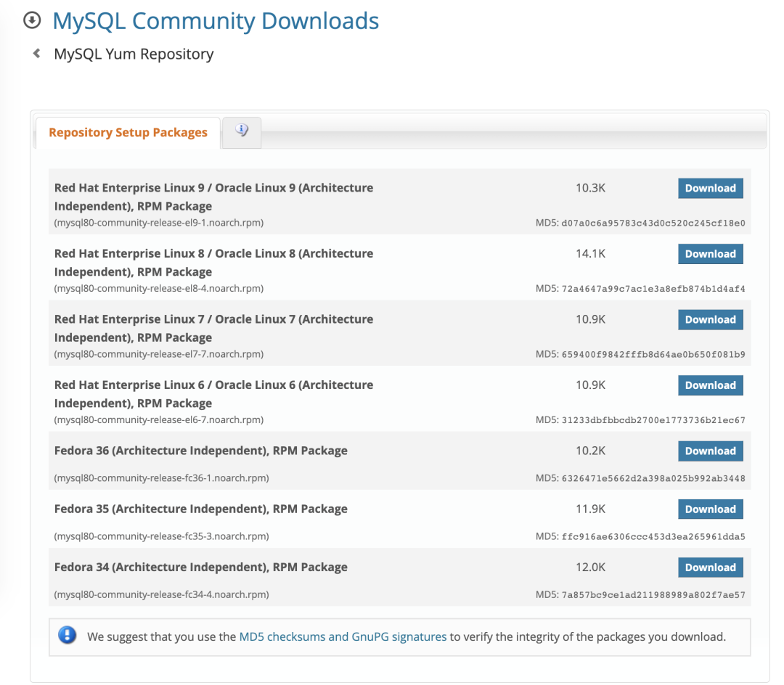Image resolution: width=784 pixels, height=685 pixels.
Task: Select filename mysql80-community-release-el9-1.noarch.rpm
Action: click(159, 223)
